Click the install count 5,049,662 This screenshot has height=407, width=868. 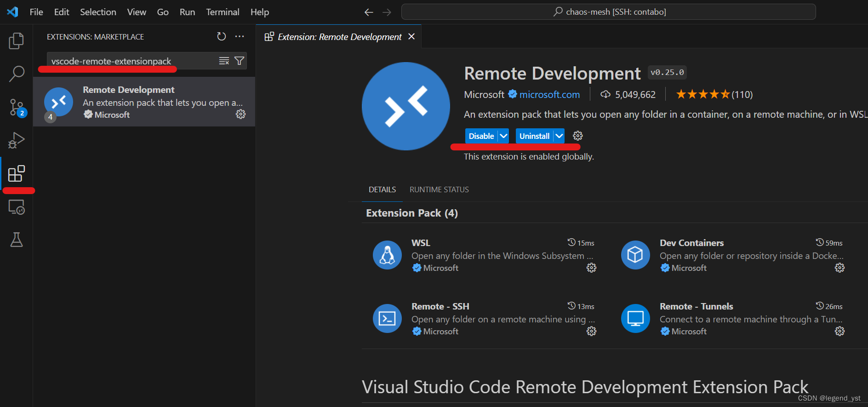point(628,95)
